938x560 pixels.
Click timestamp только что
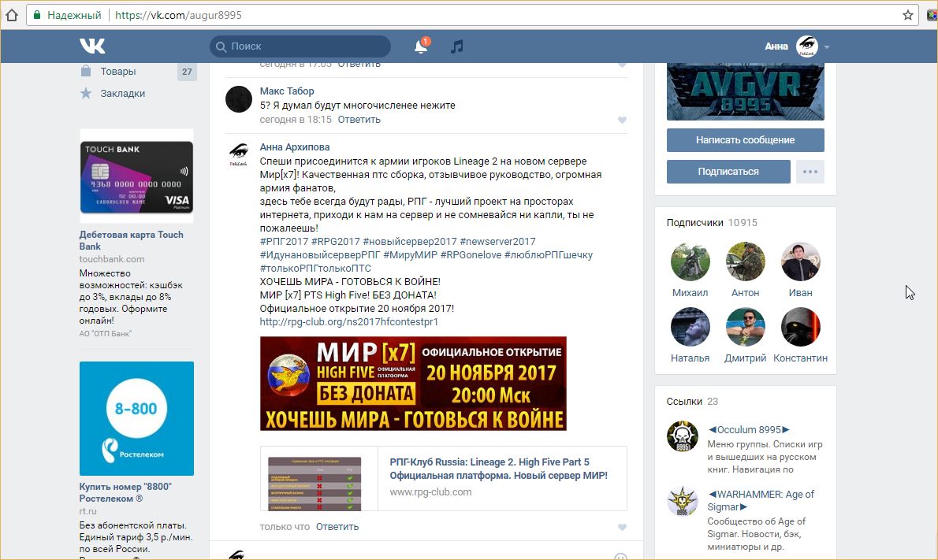(285, 527)
